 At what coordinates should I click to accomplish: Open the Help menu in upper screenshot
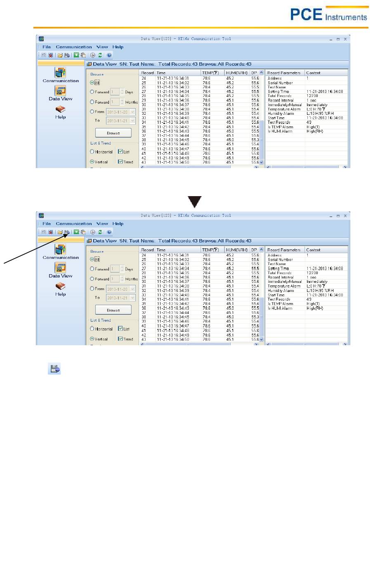pyautogui.click(x=118, y=47)
